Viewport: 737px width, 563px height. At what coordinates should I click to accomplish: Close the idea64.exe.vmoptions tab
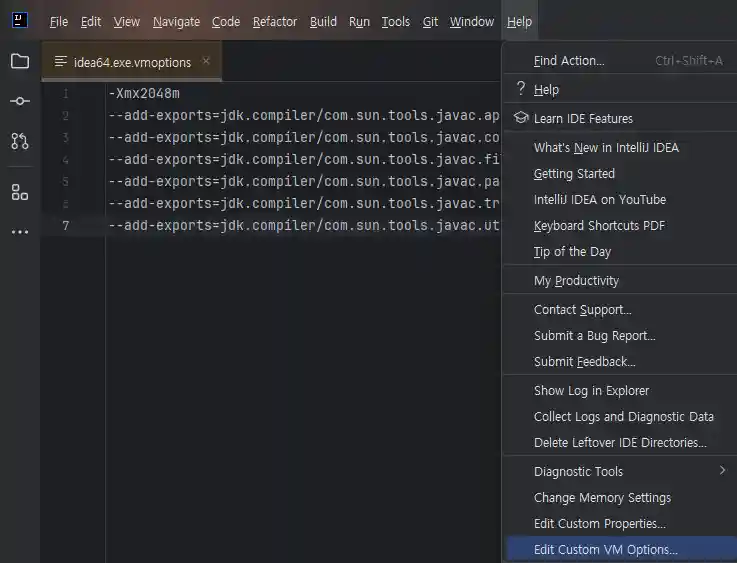pos(206,61)
